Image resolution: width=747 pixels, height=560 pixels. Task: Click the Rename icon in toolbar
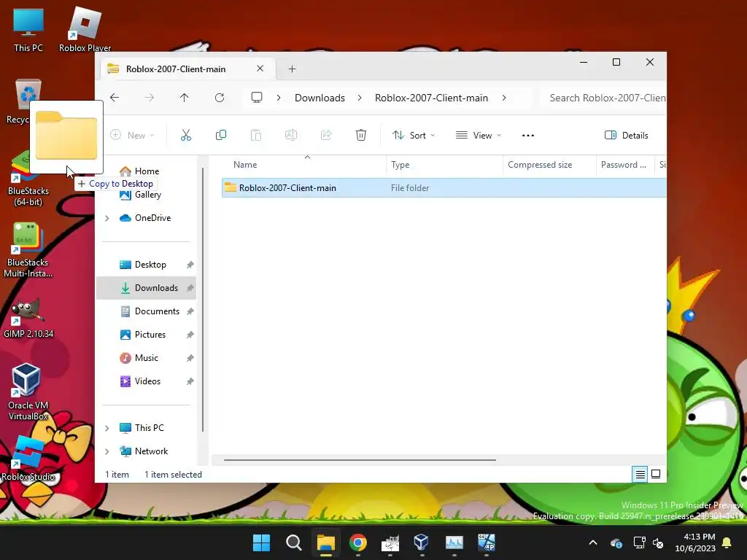(291, 135)
